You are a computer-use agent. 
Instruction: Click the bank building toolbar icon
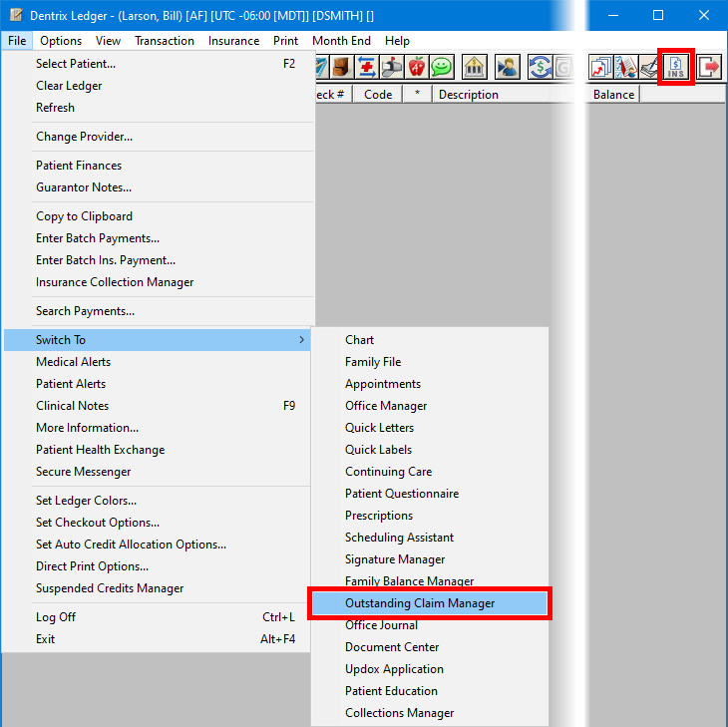tap(474, 68)
